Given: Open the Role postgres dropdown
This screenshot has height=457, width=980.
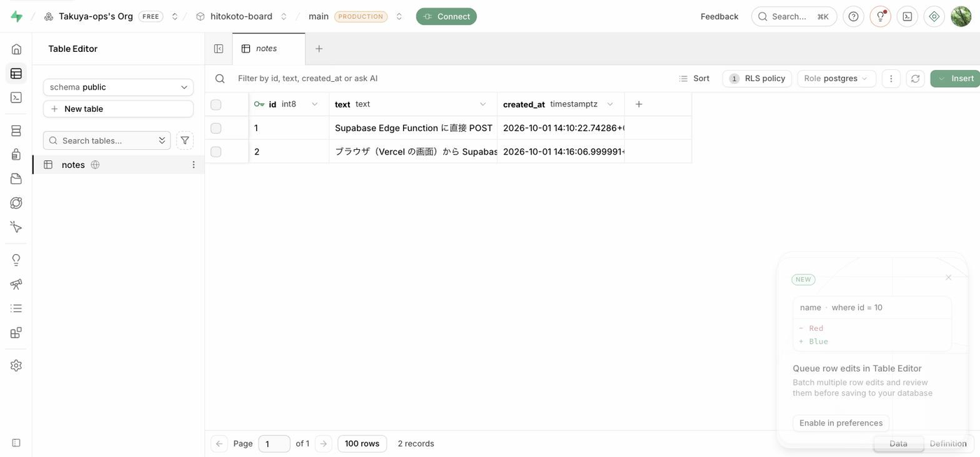Looking at the screenshot, I should click(836, 78).
